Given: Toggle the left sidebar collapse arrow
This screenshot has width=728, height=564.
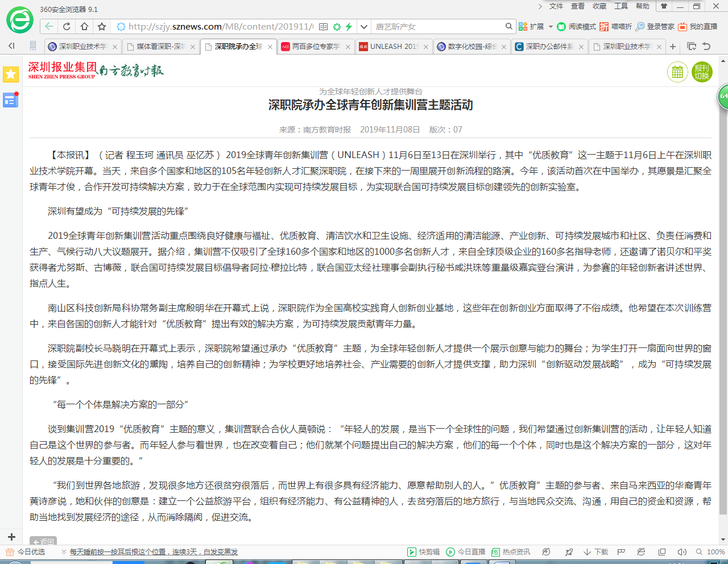Looking at the screenshot, I should (11, 46).
